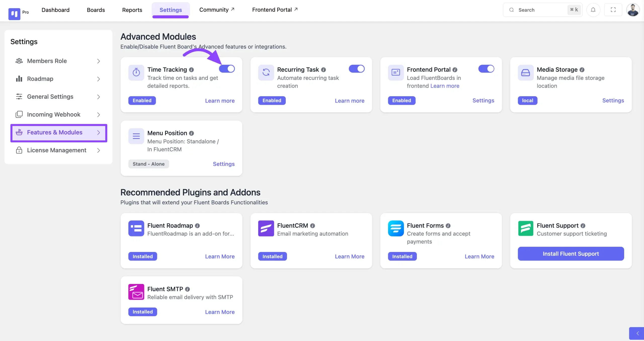Click the search magnifier icon

click(511, 10)
